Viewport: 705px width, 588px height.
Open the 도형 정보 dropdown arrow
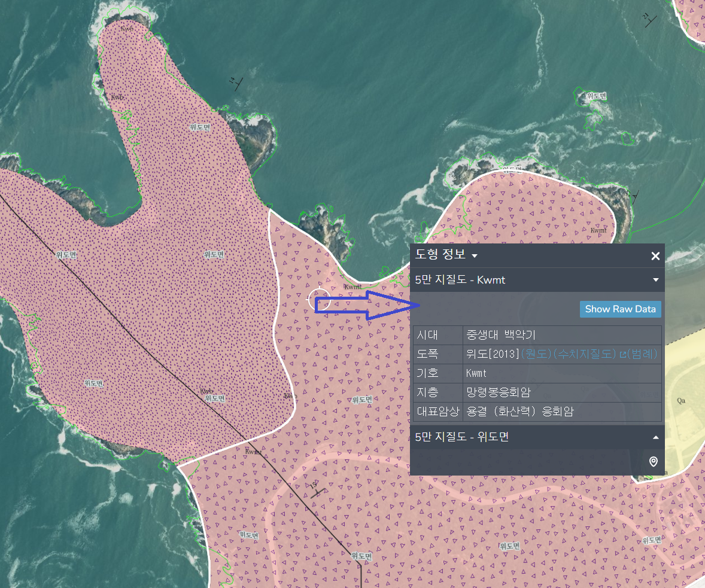point(475,256)
